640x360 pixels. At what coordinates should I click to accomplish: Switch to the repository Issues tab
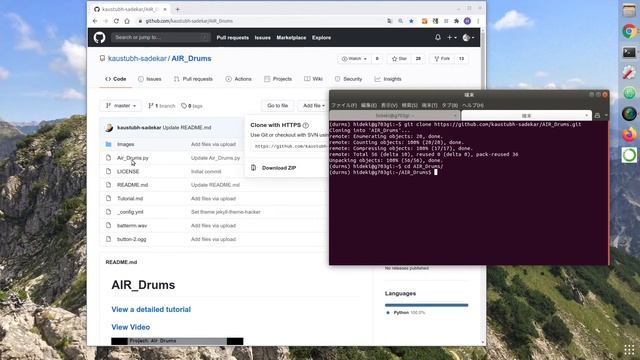pyautogui.click(x=149, y=79)
